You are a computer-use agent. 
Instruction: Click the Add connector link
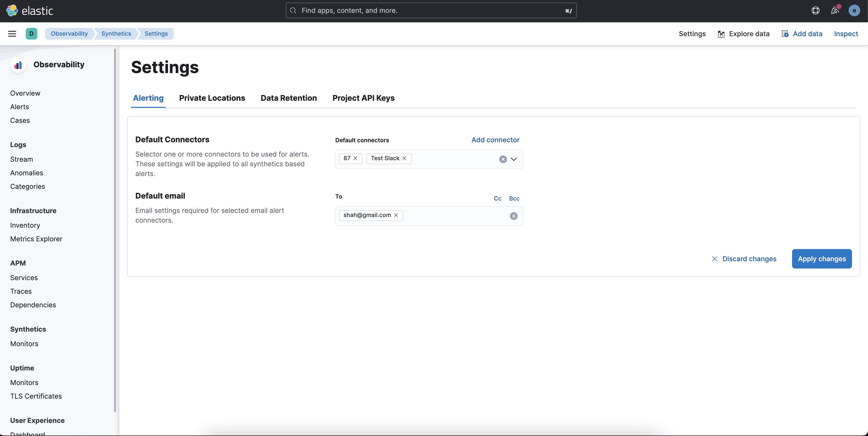pos(495,140)
